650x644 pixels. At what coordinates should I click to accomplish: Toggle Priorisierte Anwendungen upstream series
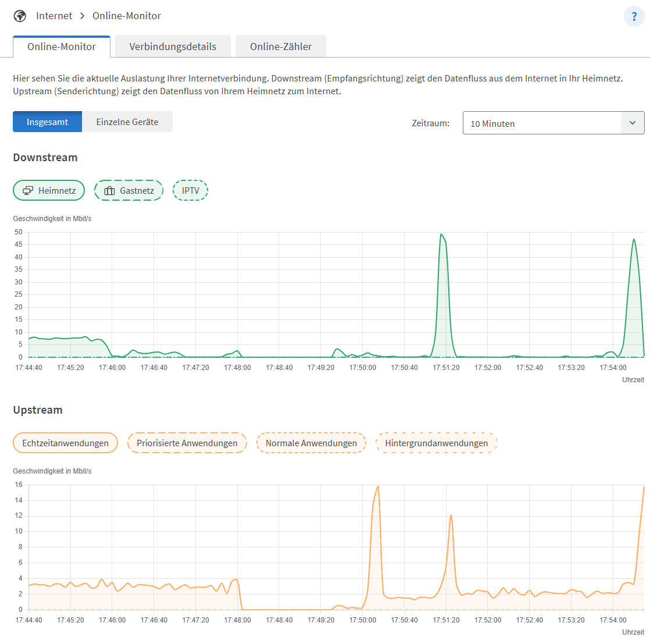point(187,443)
